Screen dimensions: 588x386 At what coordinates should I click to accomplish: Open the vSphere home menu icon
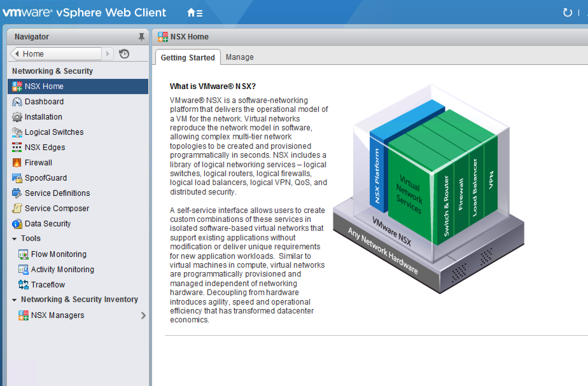195,13
